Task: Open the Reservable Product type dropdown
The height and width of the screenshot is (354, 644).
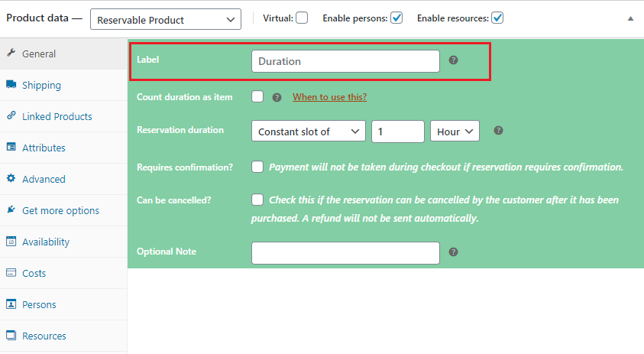Action: pos(165,19)
